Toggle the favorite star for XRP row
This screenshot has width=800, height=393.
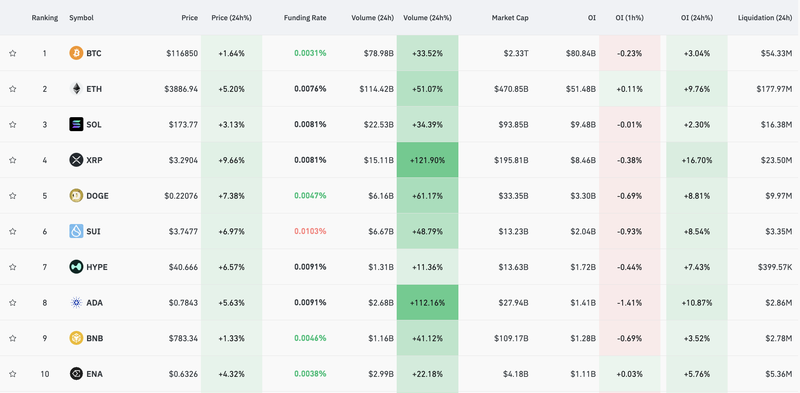pyautogui.click(x=13, y=160)
